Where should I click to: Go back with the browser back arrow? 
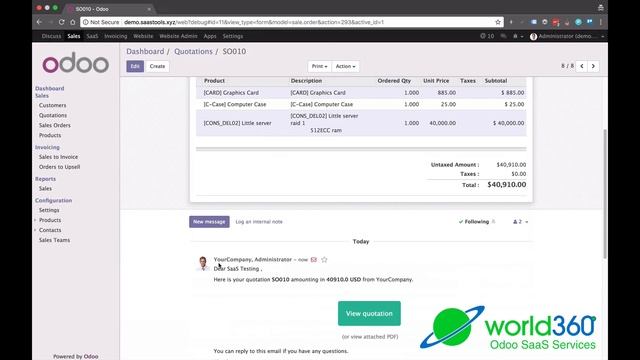pyautogui.click(x=39, y=22)
